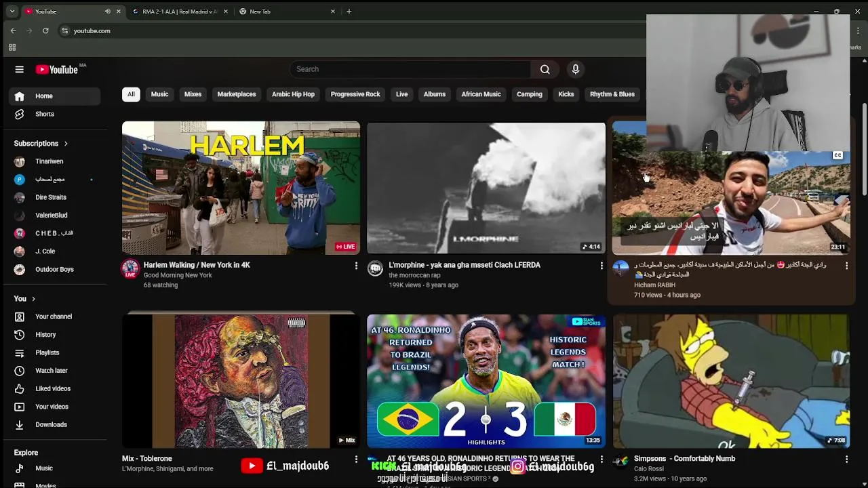This screenshot has width=868, height=488.
Task: Click the YouTube logo
Action: pos(57,69)
